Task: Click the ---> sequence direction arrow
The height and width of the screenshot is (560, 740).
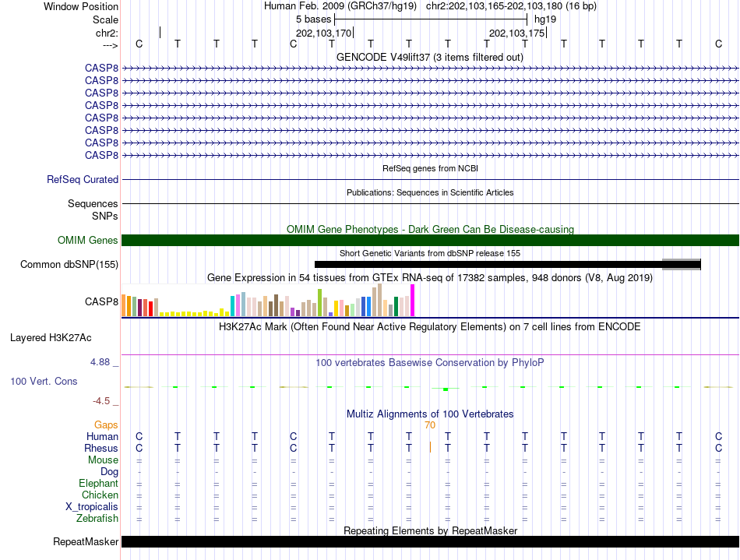Action: (x=111, y=45)
